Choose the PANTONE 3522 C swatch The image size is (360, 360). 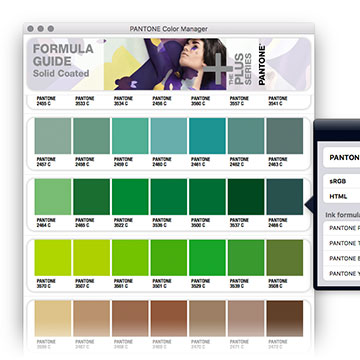coord(130,197)
